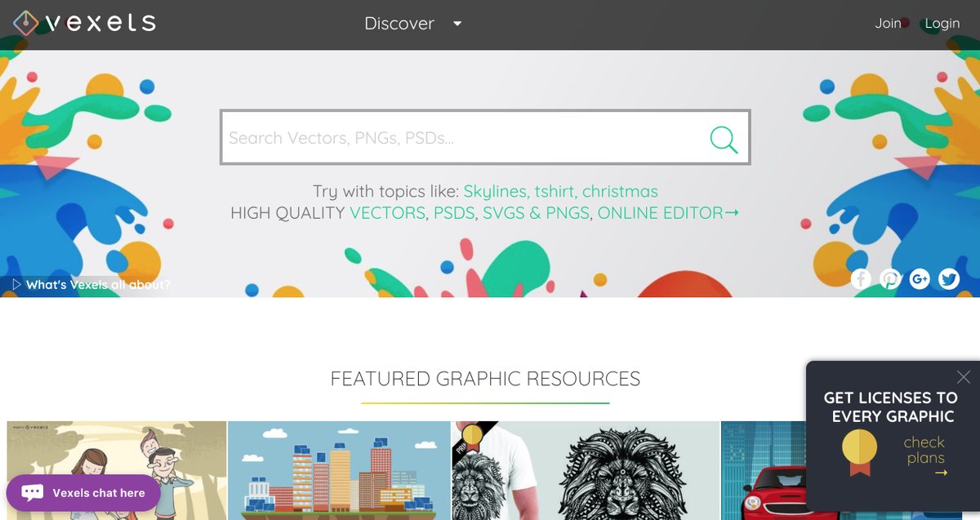The height and width of the screenshot is (520, 980).
Task: Open the Vexels Pinterest icon
Action: [890, 279]
